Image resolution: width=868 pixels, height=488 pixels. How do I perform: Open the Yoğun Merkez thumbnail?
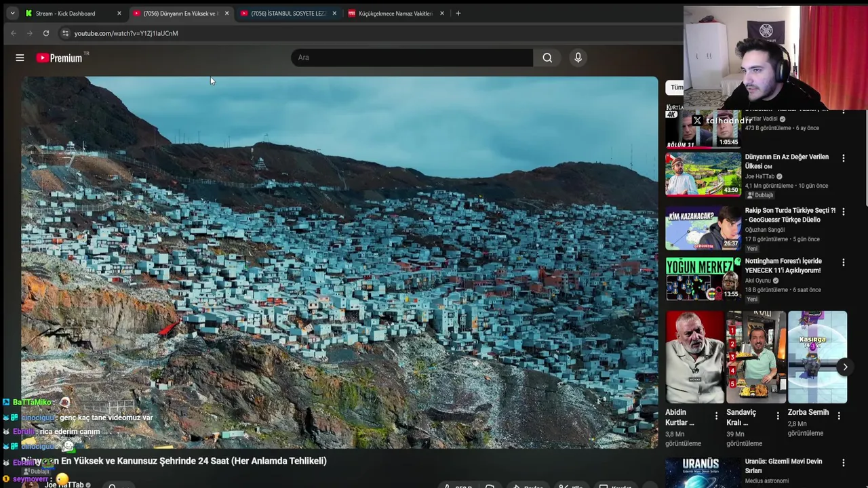coord(703,279)
